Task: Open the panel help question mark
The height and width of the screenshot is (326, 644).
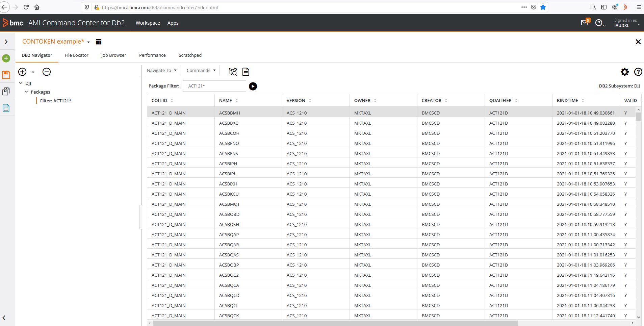Action: coord(638,72)
